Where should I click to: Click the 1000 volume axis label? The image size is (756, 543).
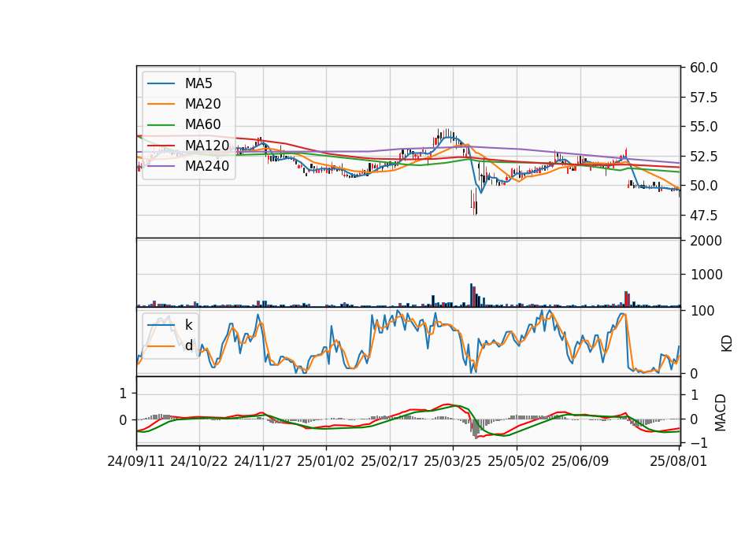[706, 275]
